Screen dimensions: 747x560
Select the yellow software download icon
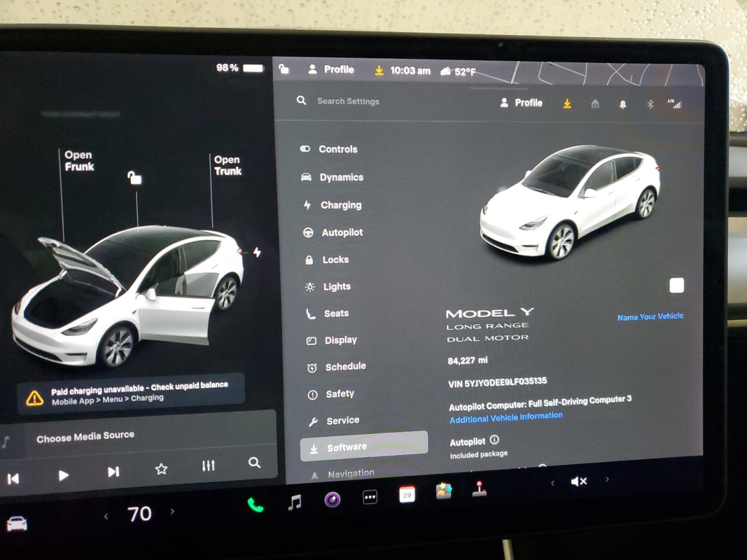pyautogui.click(x=567, y=103)
